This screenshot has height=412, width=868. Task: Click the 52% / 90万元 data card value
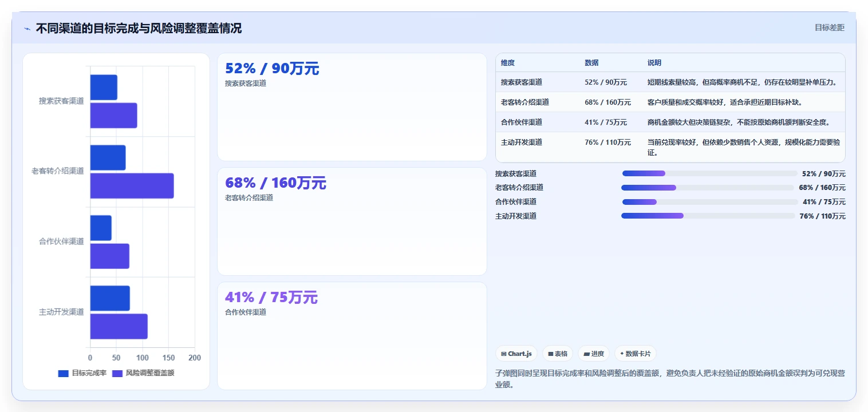[x=272, y=69]
